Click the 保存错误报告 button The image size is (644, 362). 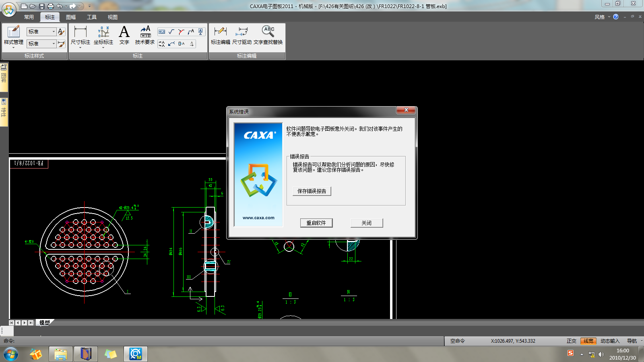[x=312, y=191]
